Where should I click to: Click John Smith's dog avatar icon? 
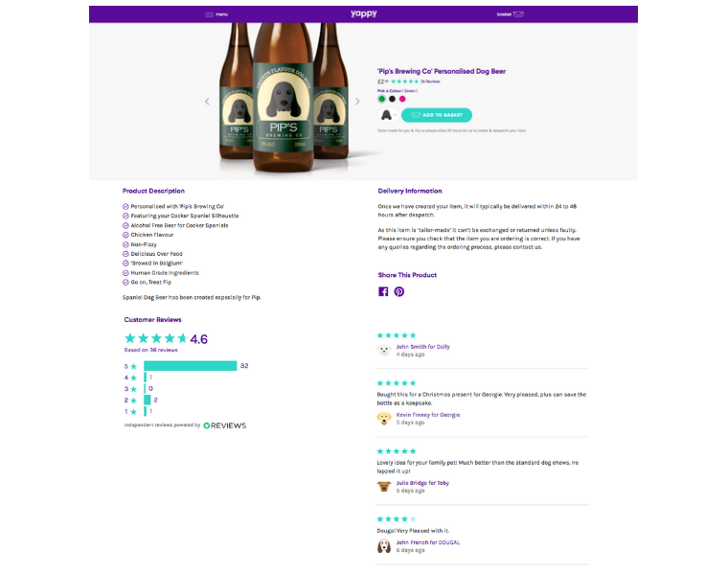384,350
